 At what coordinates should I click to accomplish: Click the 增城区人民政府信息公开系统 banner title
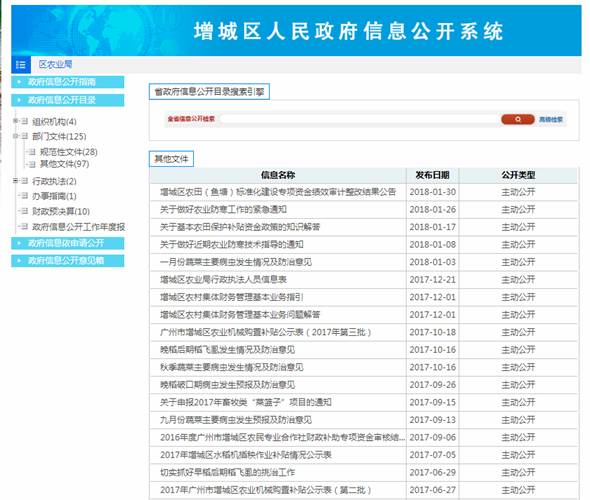coord(348,31)
